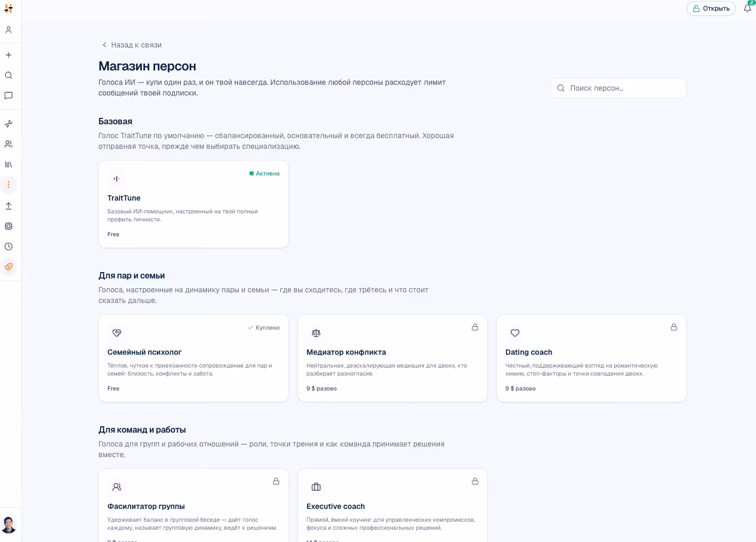Open the chat bubble icon in sidebar

[9, 95]
